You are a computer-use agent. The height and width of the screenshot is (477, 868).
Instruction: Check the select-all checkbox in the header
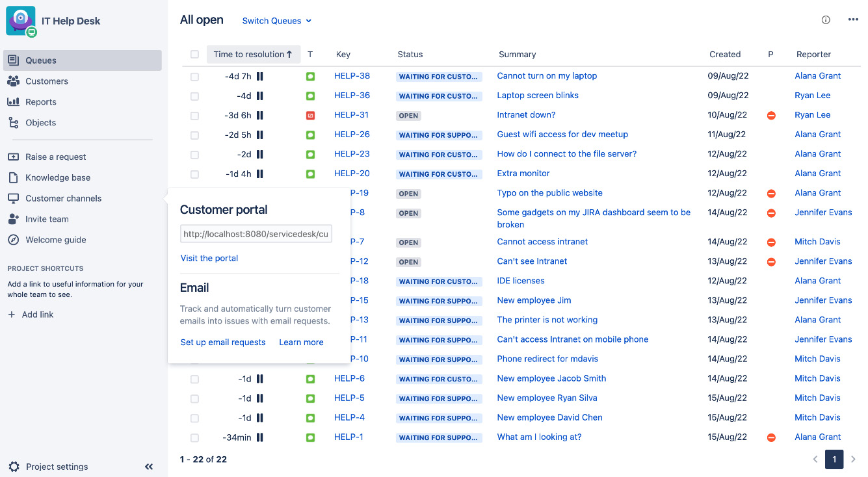pos(194,55)
